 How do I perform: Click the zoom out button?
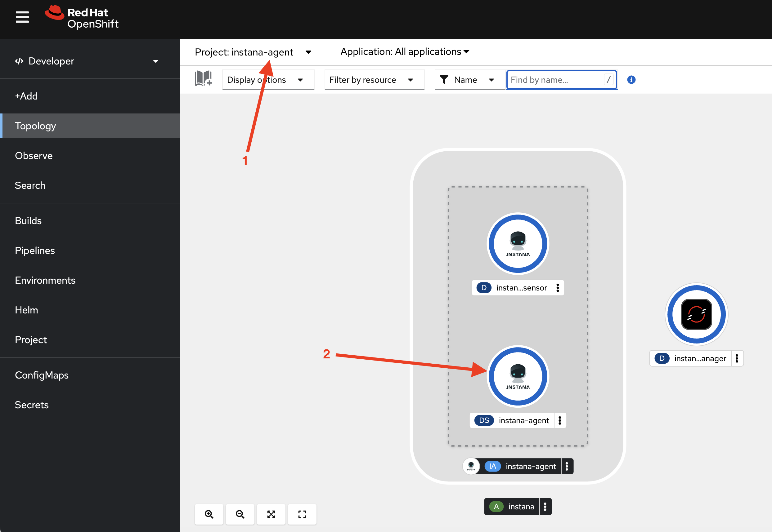coord(240,514)
